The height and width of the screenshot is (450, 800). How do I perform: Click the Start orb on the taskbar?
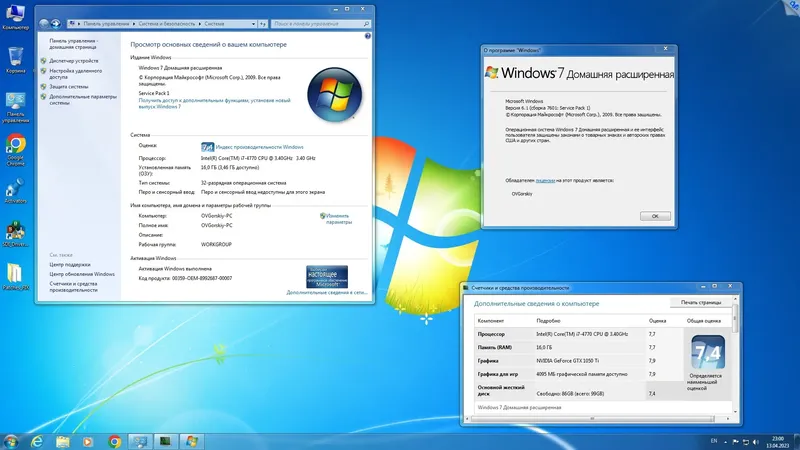tap(10, 441)
